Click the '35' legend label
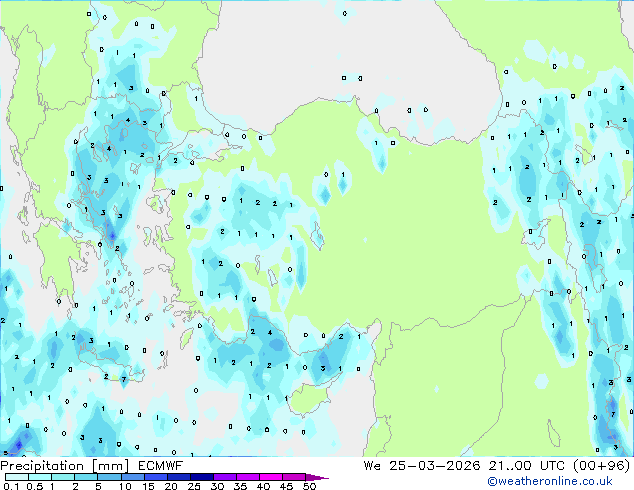This screenshot has width=634, height=490. pos(240,486)
